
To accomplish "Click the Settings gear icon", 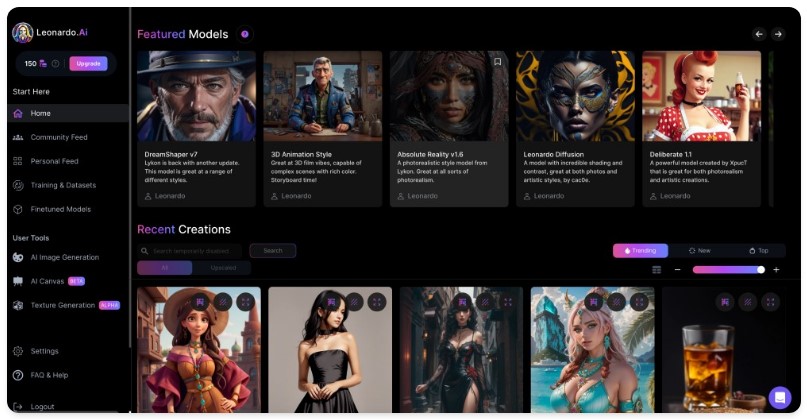I will coord(18,351).
